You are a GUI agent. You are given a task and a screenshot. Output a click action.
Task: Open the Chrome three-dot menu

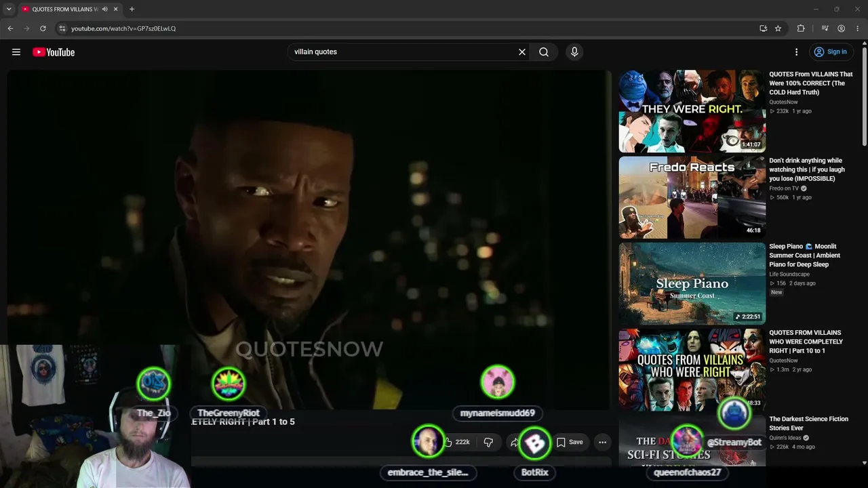pyautogui.click(x=859, y=28)
